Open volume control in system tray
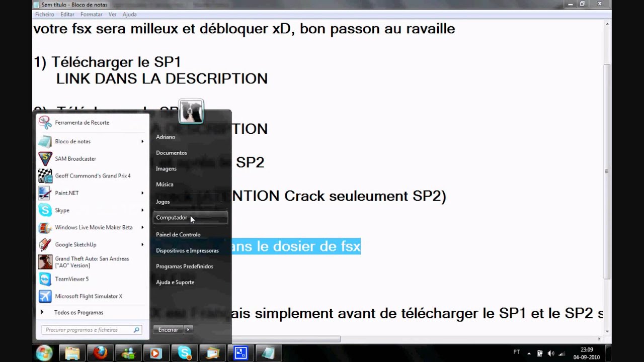Viewport: 644px width, 362px height. click(x=551, y=353)
